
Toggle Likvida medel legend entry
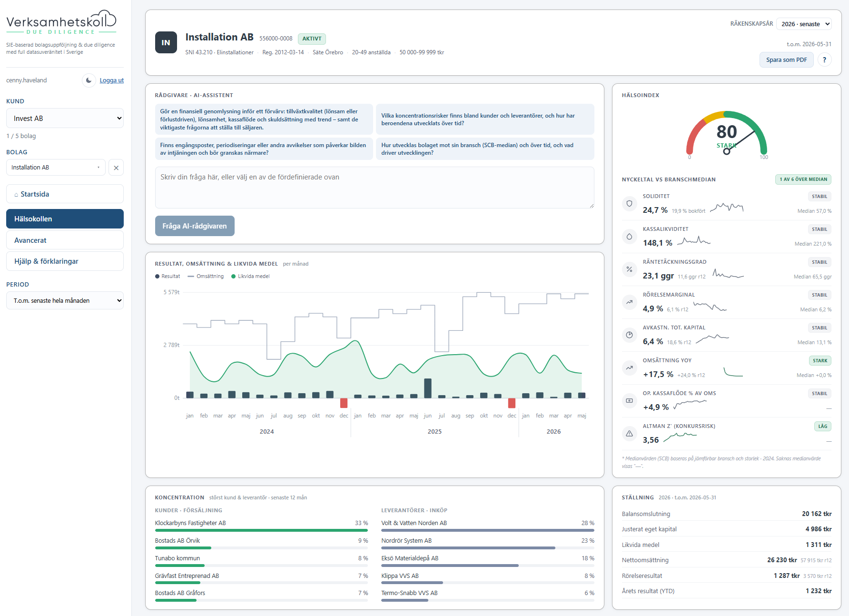(x=250, y=276)
